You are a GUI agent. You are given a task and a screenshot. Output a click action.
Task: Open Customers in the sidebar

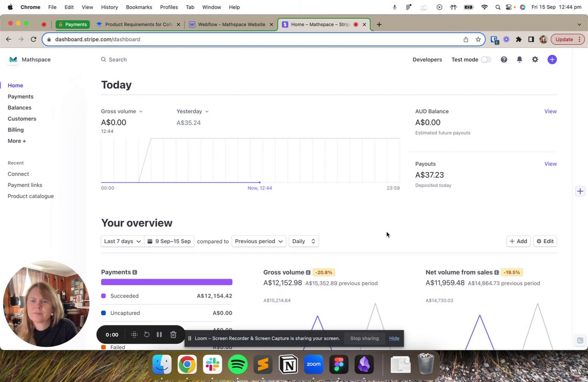pos(22,119)
